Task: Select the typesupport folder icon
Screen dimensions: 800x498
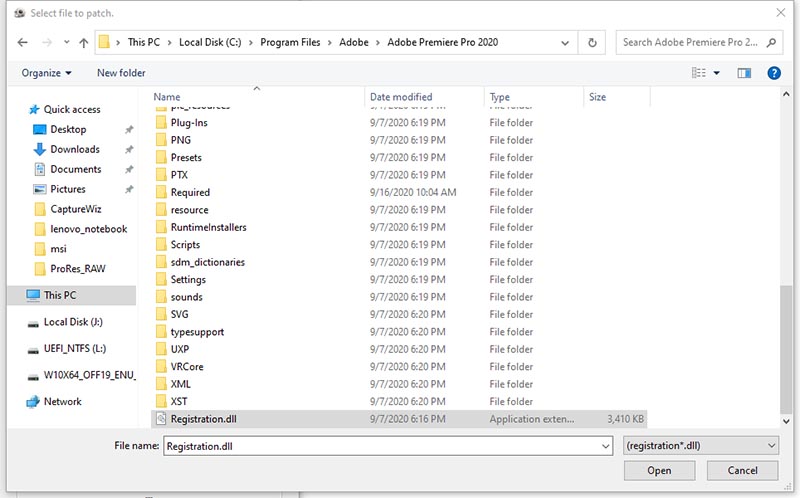Action: [161, 332]
